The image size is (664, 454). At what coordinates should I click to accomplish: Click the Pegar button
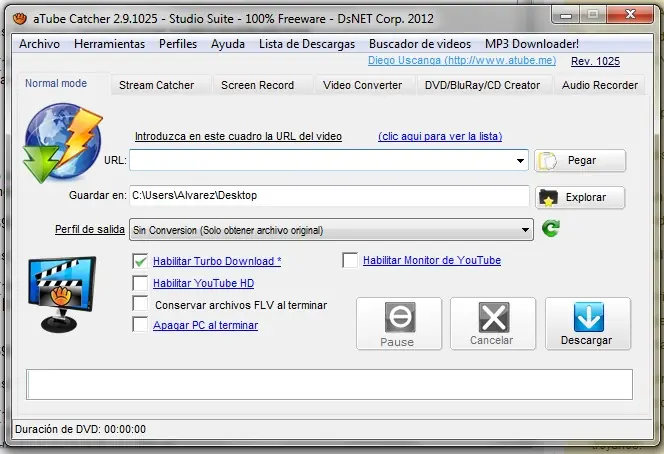[580, 161]
